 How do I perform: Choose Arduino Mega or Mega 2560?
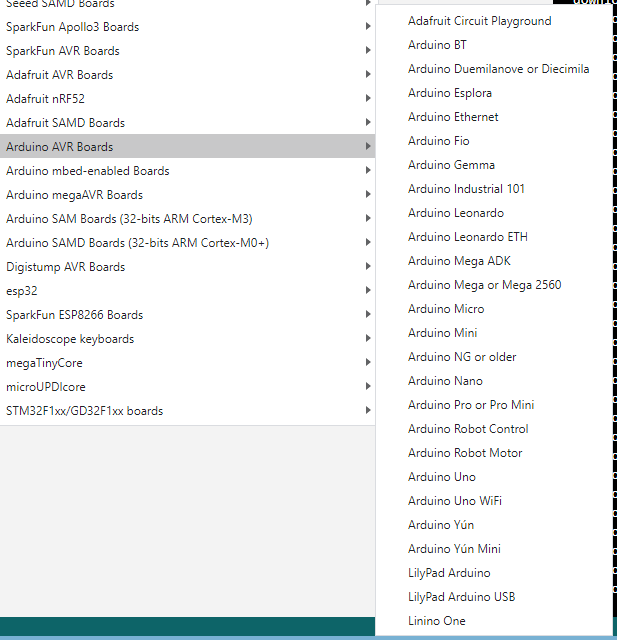pos(494,285)
